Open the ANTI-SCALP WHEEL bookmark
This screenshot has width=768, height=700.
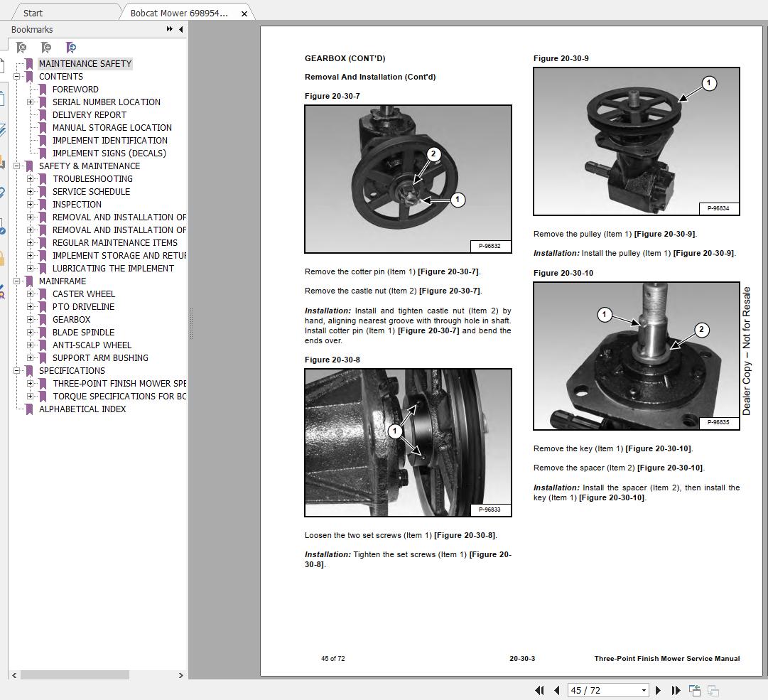pyautogui.click(x=92, y=345)
